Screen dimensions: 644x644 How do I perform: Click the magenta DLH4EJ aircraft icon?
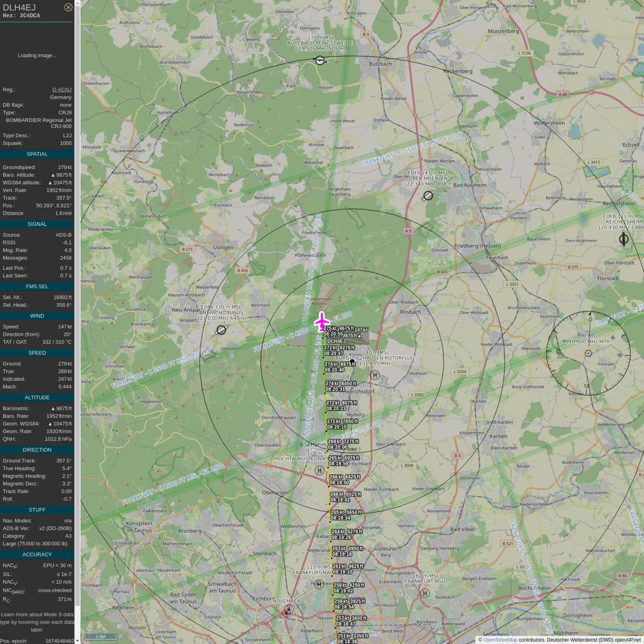322,321
